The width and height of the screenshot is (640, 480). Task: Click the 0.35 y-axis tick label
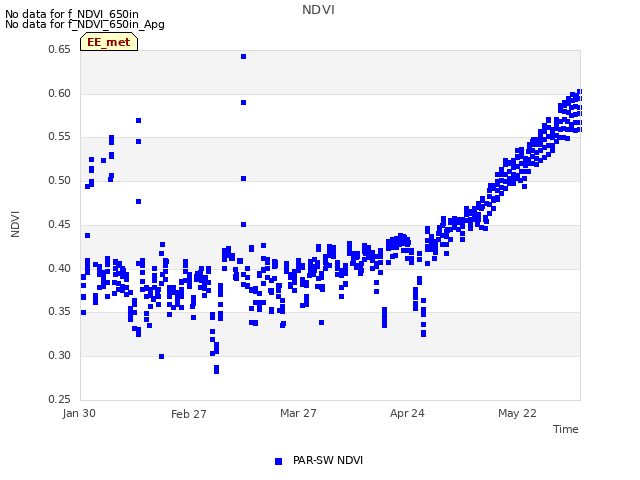pyautogui.click(x=59, y=311)
